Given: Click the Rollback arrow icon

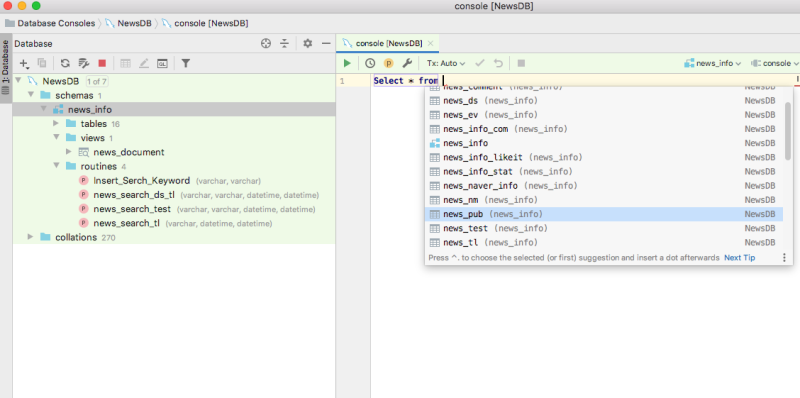Looking at the screenshot, I should coord(498,63).
